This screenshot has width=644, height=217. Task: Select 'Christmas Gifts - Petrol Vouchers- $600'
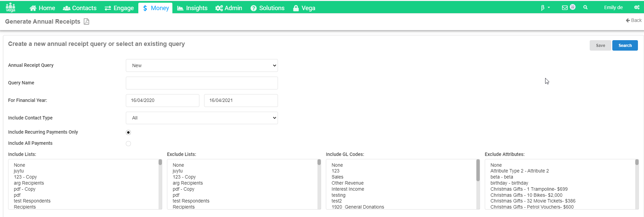(532, 207)
